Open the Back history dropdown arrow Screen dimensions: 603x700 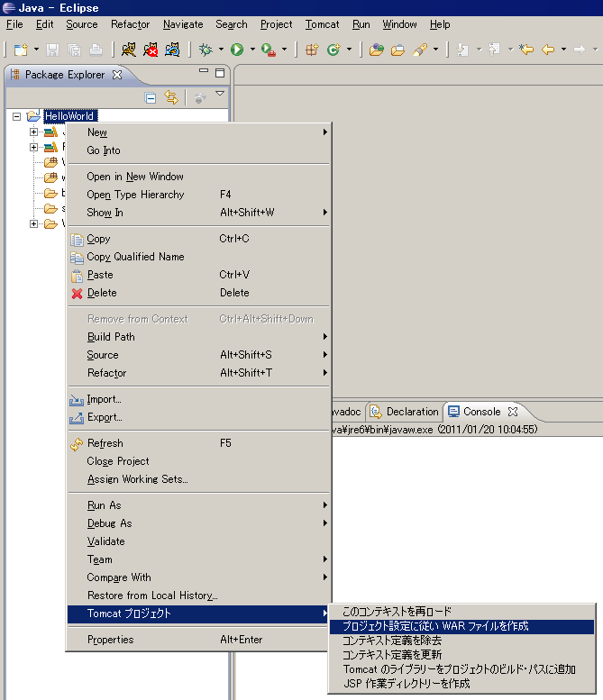tap(563, 50)
